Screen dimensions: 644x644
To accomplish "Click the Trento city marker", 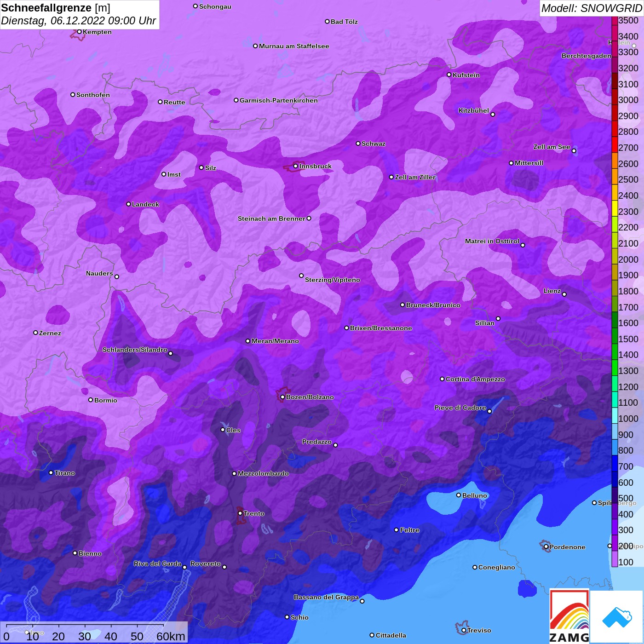I will click(240, 513).
